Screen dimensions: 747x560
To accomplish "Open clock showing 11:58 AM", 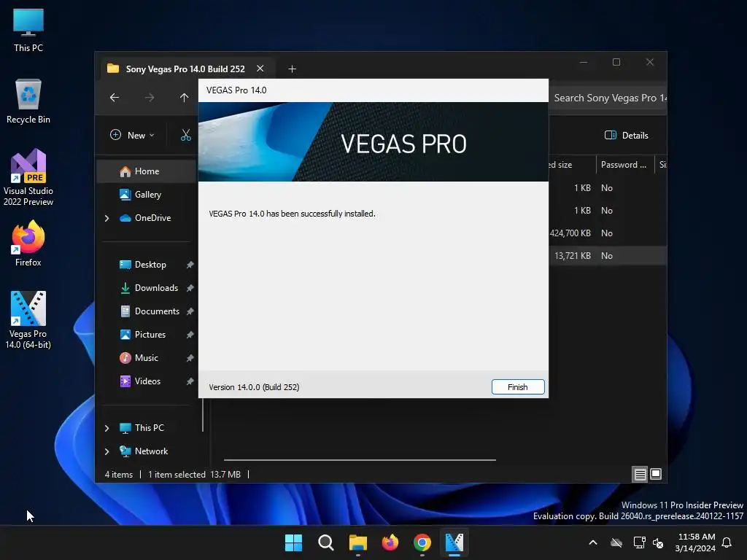I will point(695,542).
